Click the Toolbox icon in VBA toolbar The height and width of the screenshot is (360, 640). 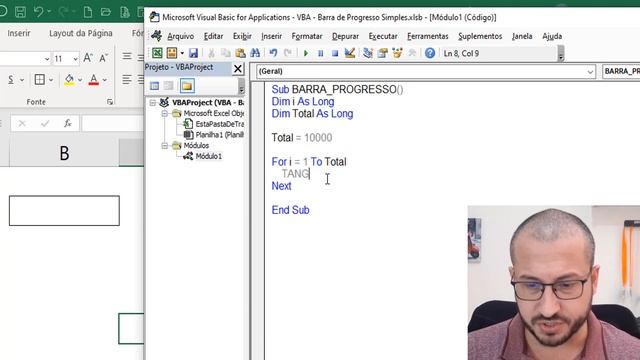click(412, 53)
